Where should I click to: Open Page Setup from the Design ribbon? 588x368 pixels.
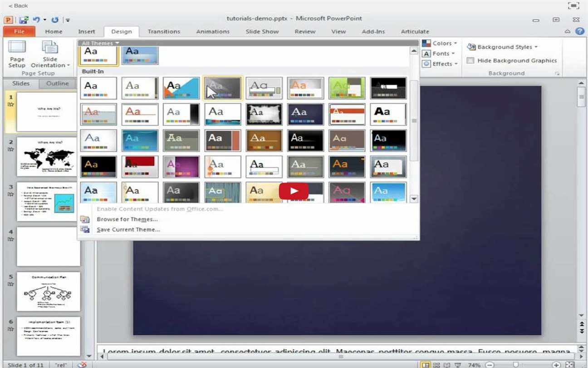17,55
